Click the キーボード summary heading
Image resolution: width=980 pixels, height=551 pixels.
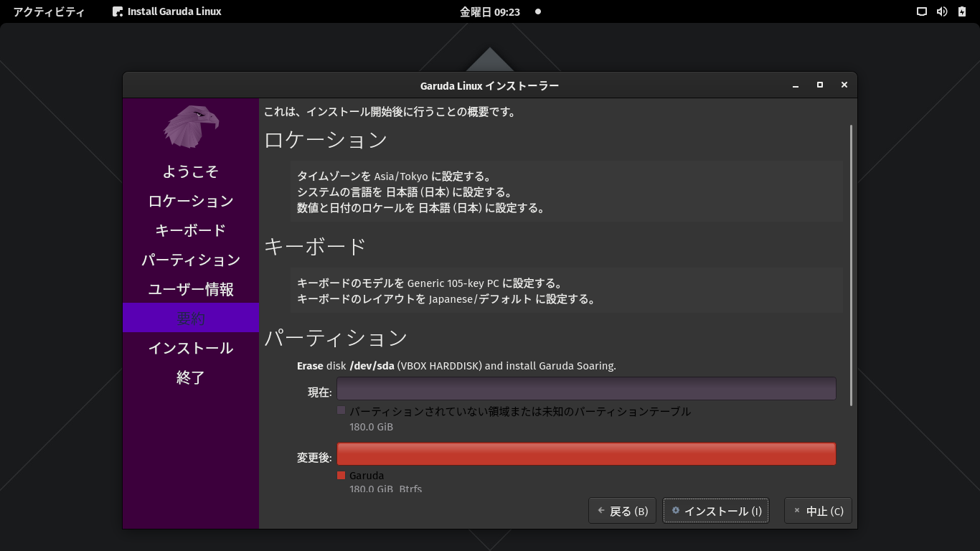coord(316,246)
